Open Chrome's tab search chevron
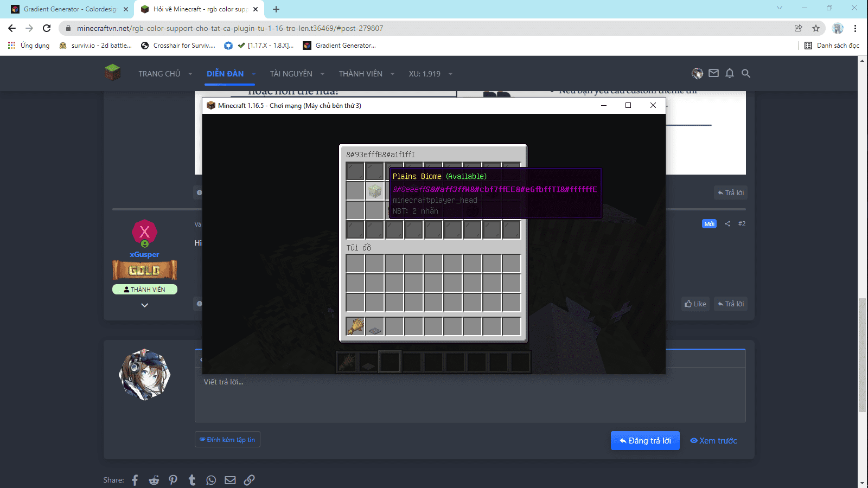Screen dimensions: 868x488 [780, 8]
